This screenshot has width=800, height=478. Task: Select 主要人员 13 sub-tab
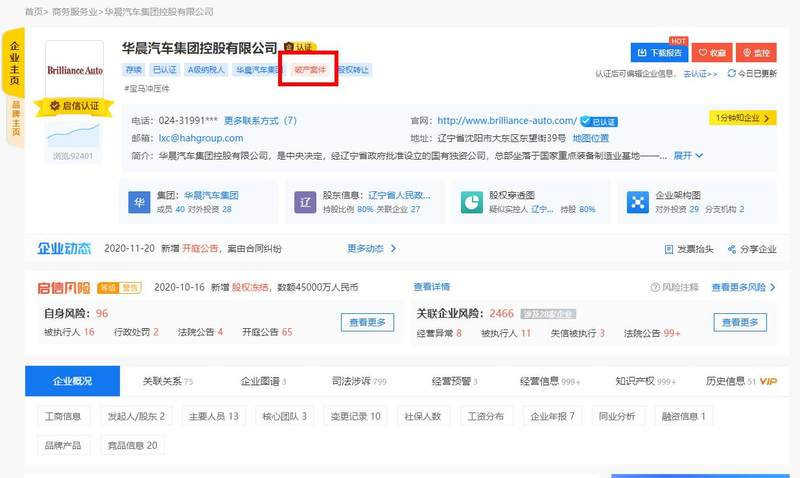[214, 416]
